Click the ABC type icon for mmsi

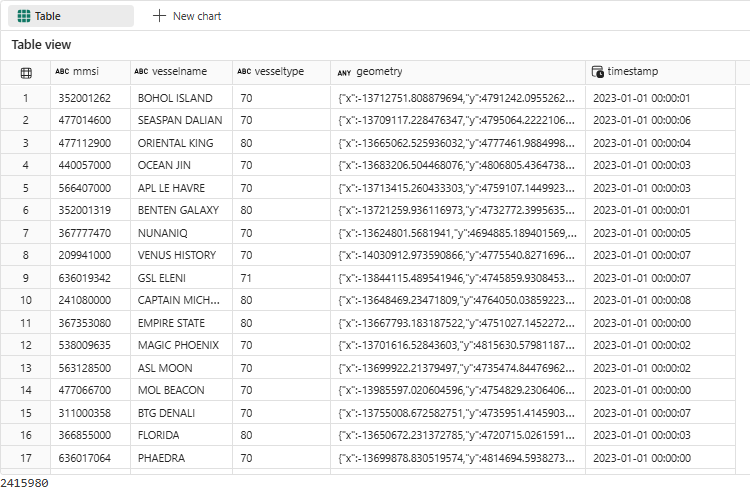click(x=62, y=72)
